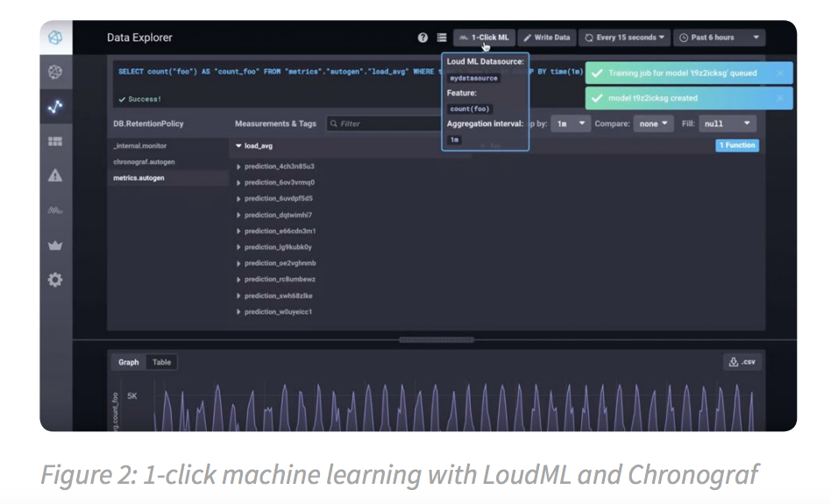Screen dimensions: 831x504
Task: Click the Success! query status text
Action: [140, 99]
